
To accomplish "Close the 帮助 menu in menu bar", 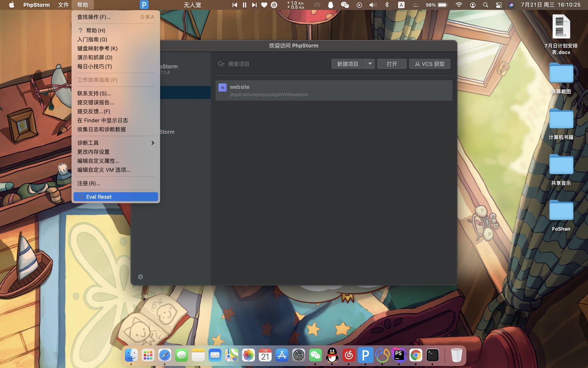I will (83, 5).
